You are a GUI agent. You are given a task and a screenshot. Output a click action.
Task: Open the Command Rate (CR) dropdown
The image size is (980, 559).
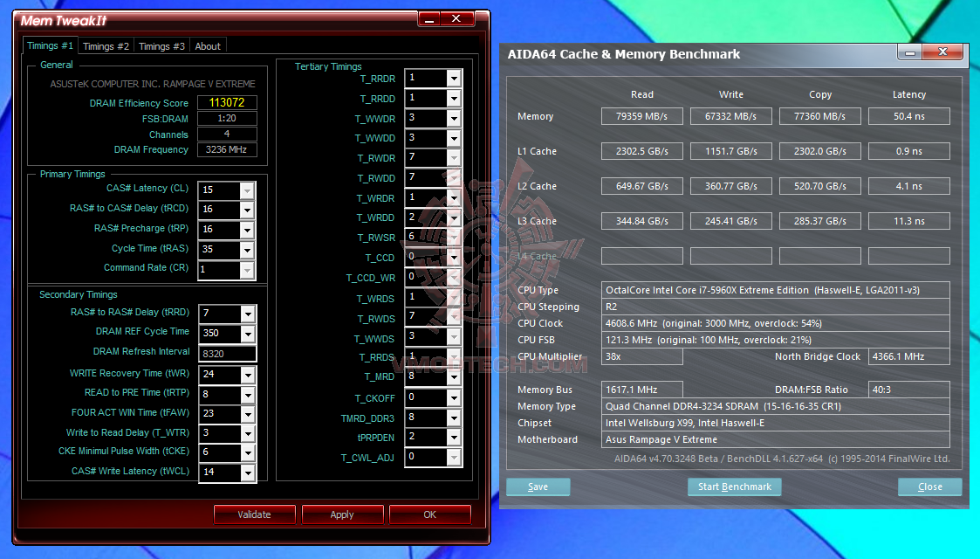coord(248,270)
